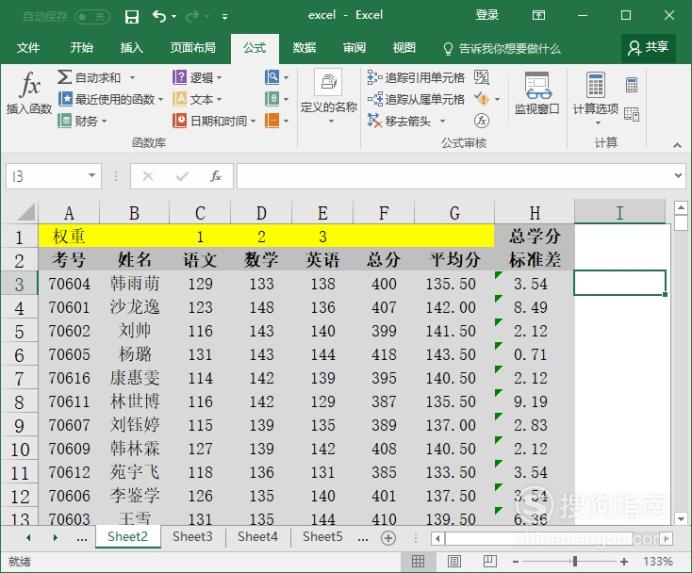Switch to Normal view in status bar
This screenshot has height=573, width=692.
click(417, 561)
